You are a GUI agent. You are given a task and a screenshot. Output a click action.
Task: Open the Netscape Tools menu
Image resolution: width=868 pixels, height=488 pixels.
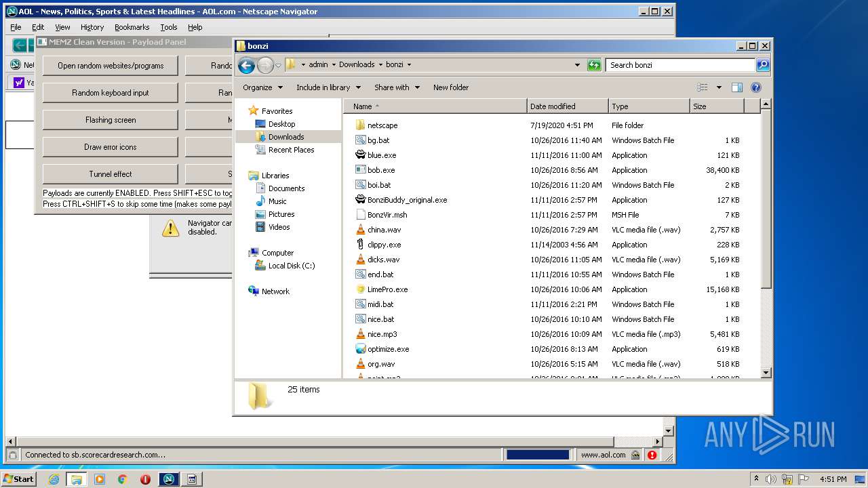point(169,27)
